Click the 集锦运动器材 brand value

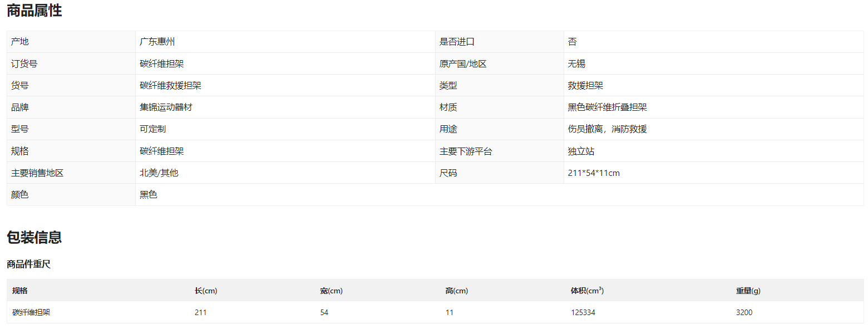tap(166, 107)
